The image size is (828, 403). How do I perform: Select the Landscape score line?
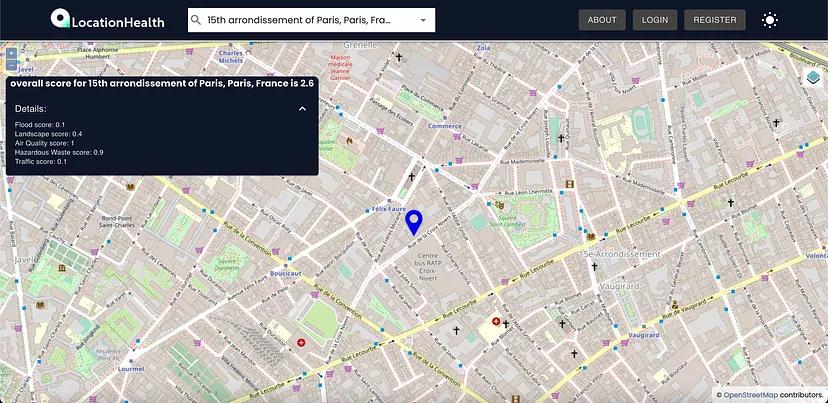[x=49, y=134]
